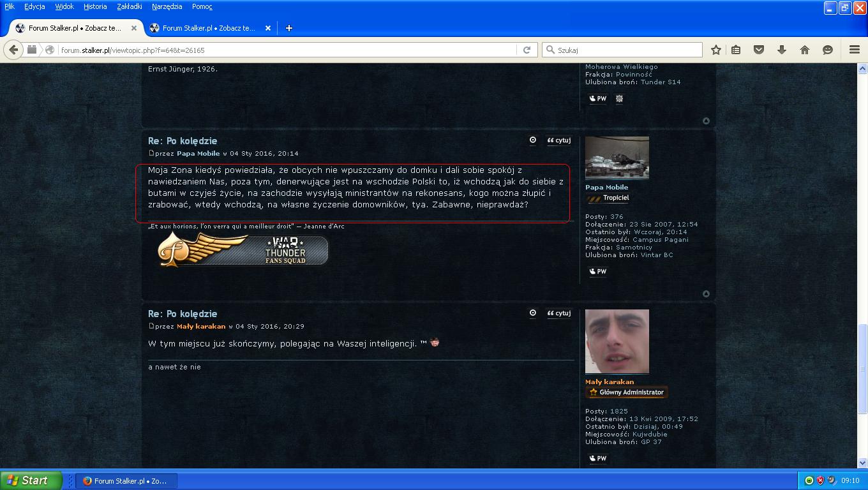Click the smiley face toolbar icon

point(828,50)
